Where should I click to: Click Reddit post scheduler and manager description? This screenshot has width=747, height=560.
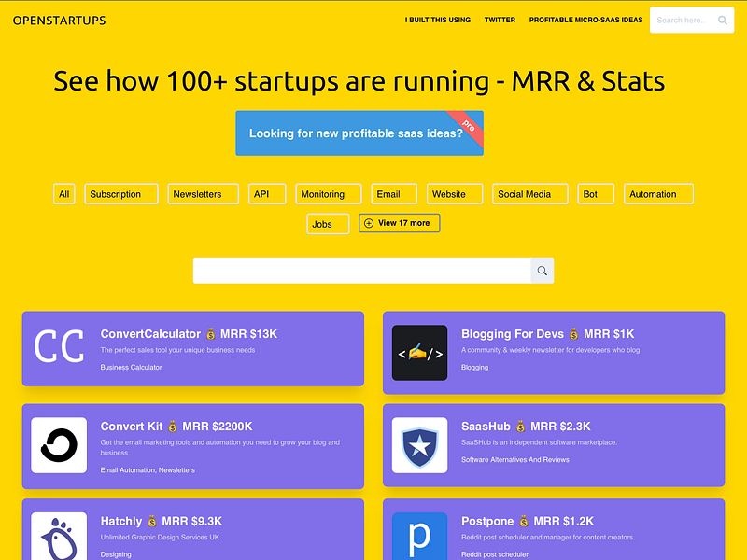pyautogui.click(x=548, y=538)
